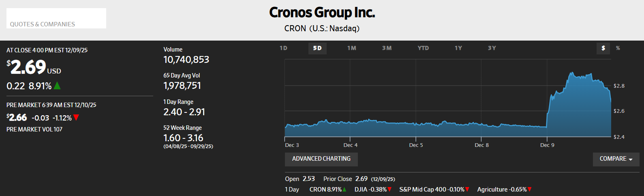This screenshot has width=644, height=196.
Task: Toggle chart to percent change view
Action: click(x=618, y=48)
